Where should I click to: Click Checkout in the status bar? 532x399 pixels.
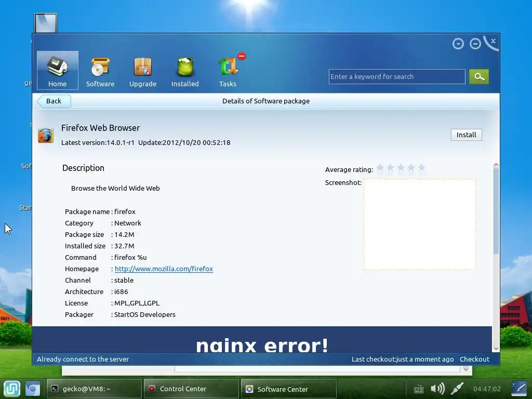pos(474,359)
